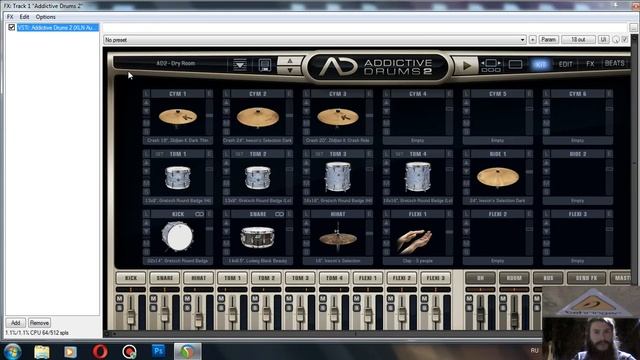Click the L load icon on CYM 1 slot
Image resolution: width=640 pixels, height=360 pixels.
147,94
